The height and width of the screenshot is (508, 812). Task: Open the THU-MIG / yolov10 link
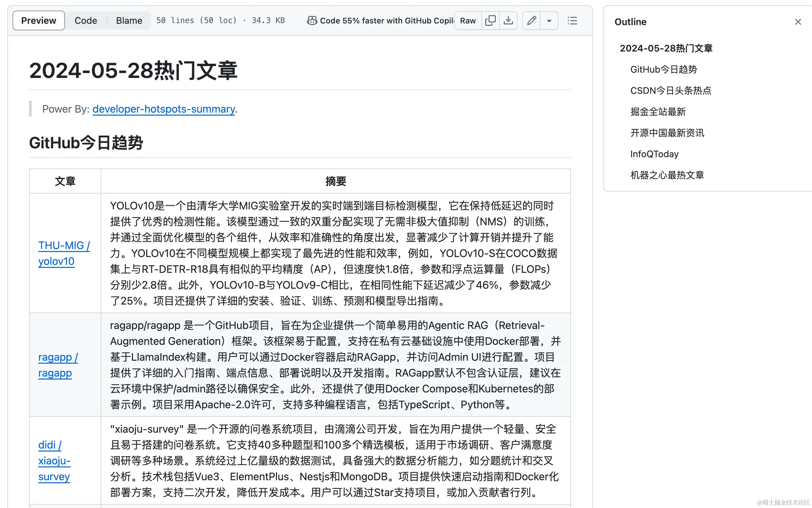pos(64,253)
